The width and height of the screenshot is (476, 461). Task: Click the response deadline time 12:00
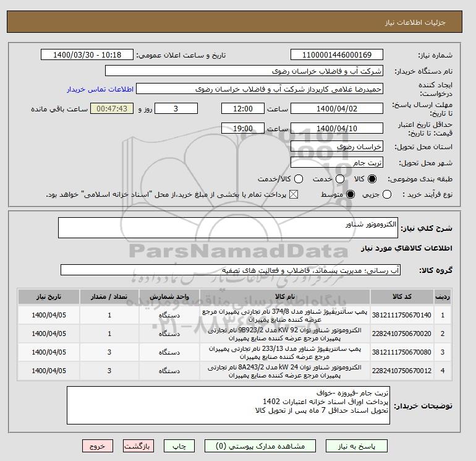[x=243, y=108]
